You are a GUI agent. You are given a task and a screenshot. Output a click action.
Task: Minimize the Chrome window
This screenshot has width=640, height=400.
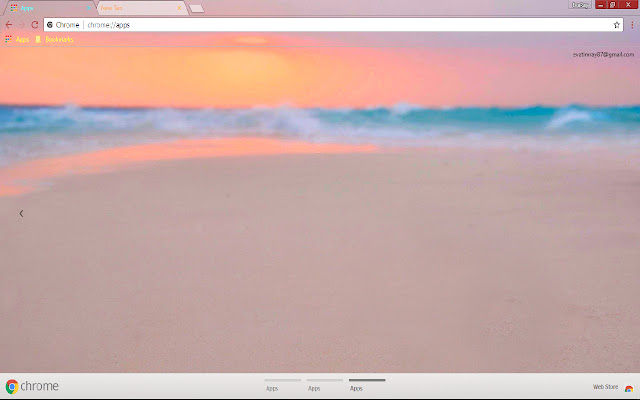(600, 4)
